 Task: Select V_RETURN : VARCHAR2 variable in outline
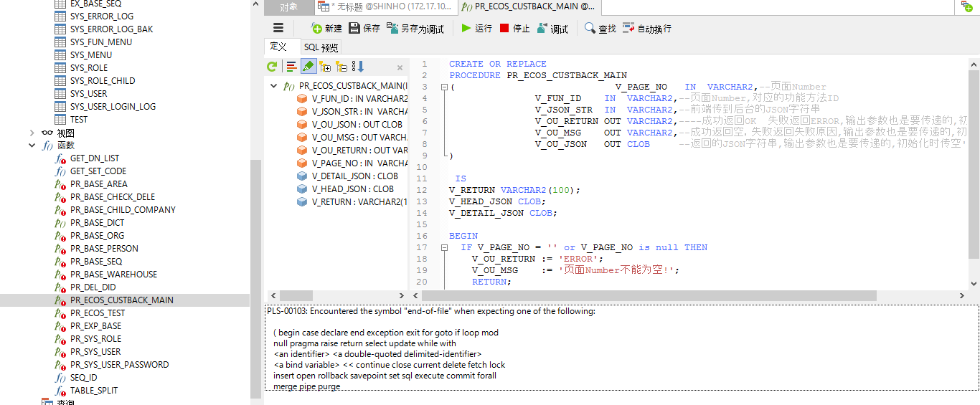(352, 201)
